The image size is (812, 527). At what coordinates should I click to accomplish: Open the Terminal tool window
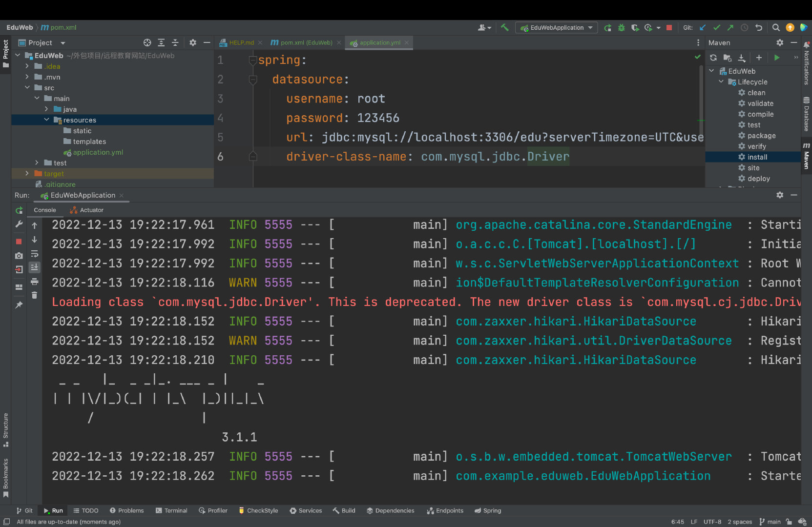point(171,510)
